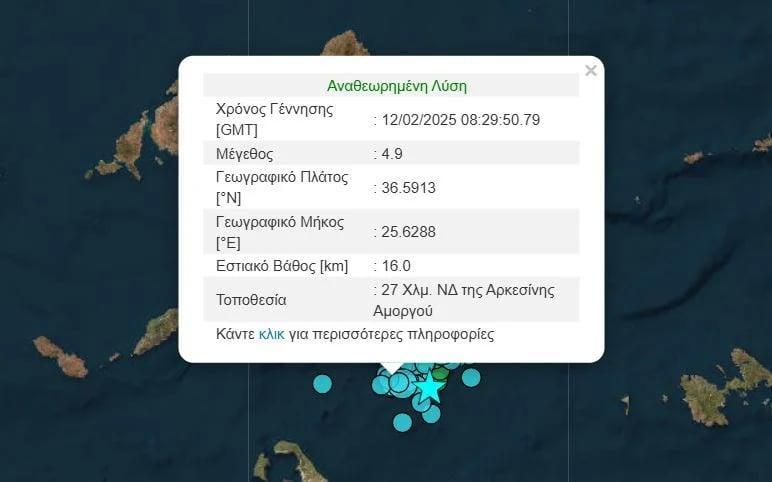Click the green earthquake marker
Image resolution: width=772 pixels, height=482 pixels.
pos(441,373)
